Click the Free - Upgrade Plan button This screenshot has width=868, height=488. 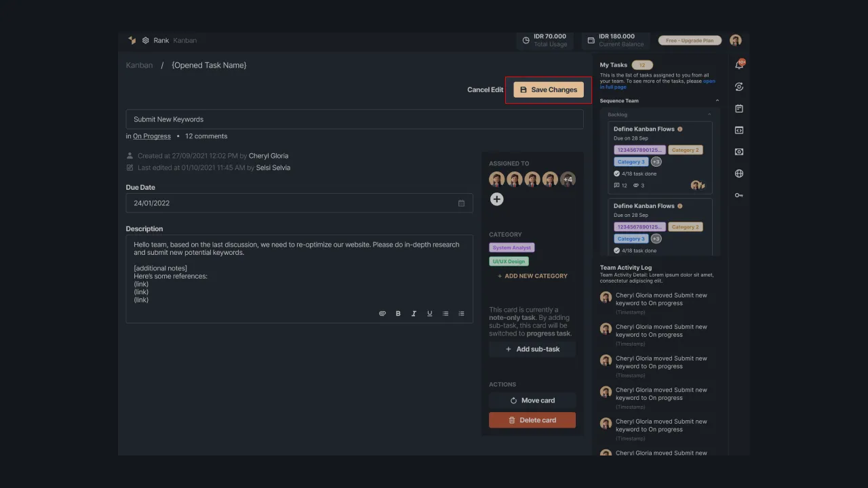(690, 41)
